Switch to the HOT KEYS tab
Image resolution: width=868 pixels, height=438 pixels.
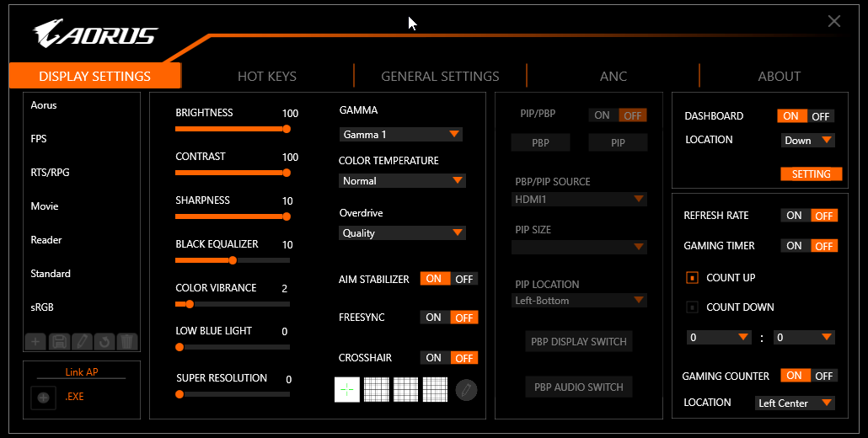tap(267, 77)
